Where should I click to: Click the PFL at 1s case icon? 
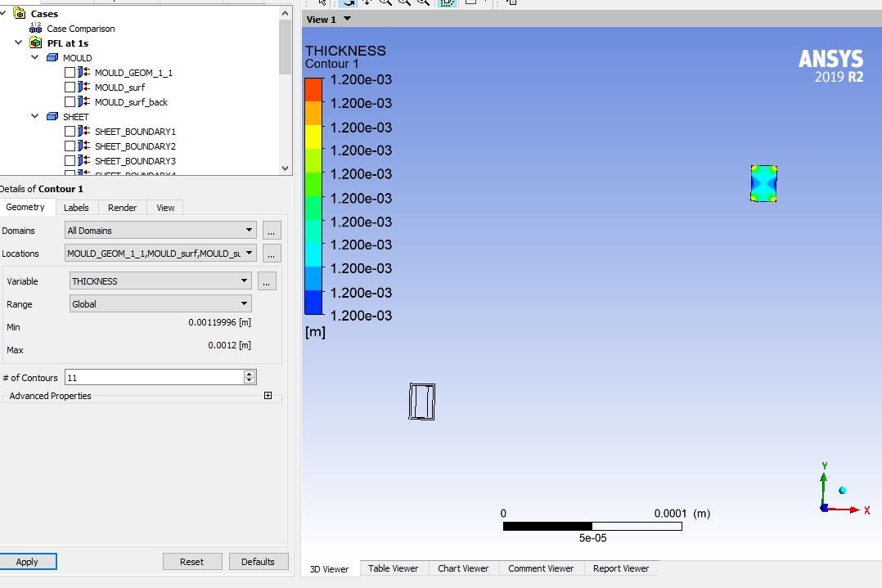point(36,43)
